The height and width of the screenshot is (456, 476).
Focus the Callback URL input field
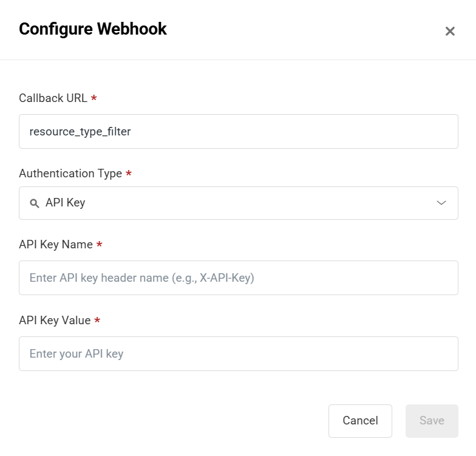238,131
